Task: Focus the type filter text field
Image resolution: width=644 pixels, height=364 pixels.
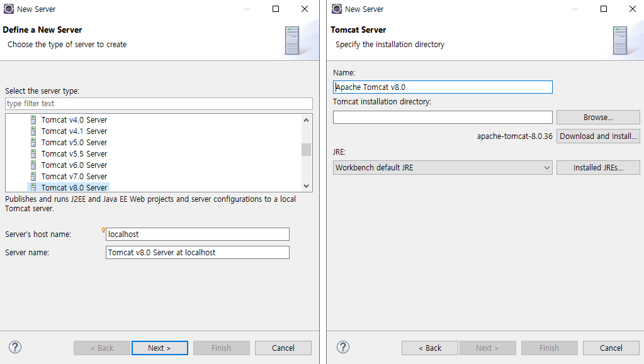Action: (159, 103)
